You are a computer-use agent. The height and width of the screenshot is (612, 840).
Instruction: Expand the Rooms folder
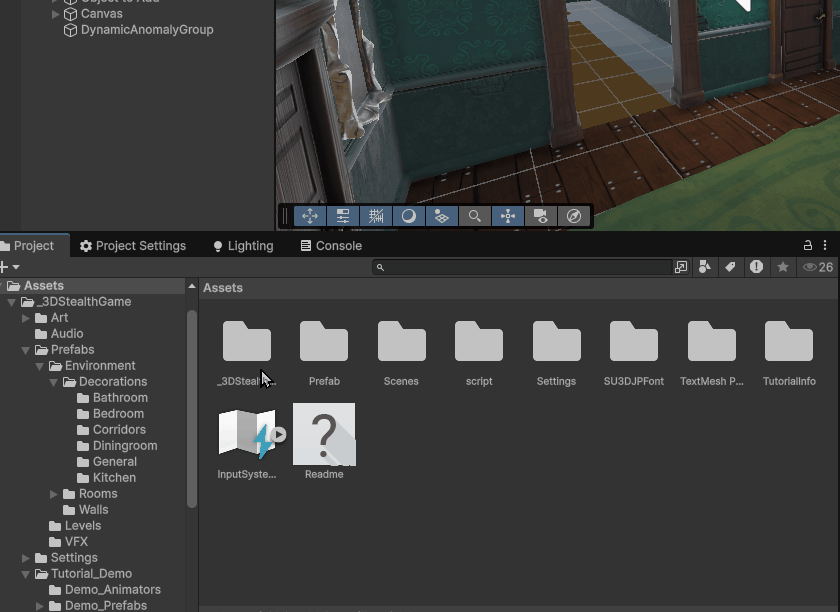(54, 494)
